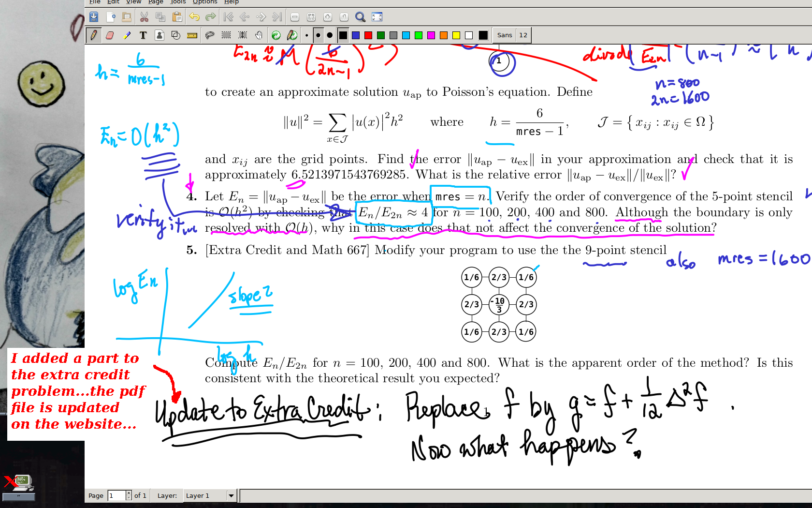
Task: Select the Eraser tool
Action: (x=110, y=35)
